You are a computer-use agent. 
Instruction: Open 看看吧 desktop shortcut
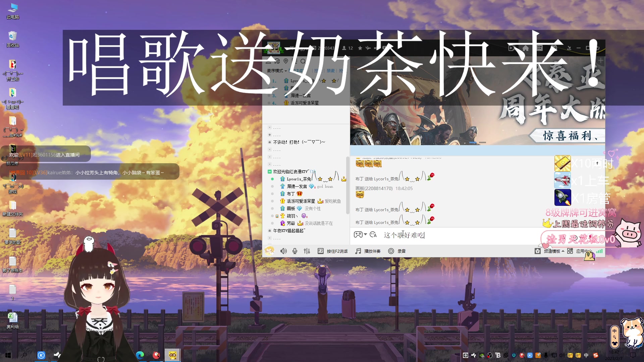[13, 98]
